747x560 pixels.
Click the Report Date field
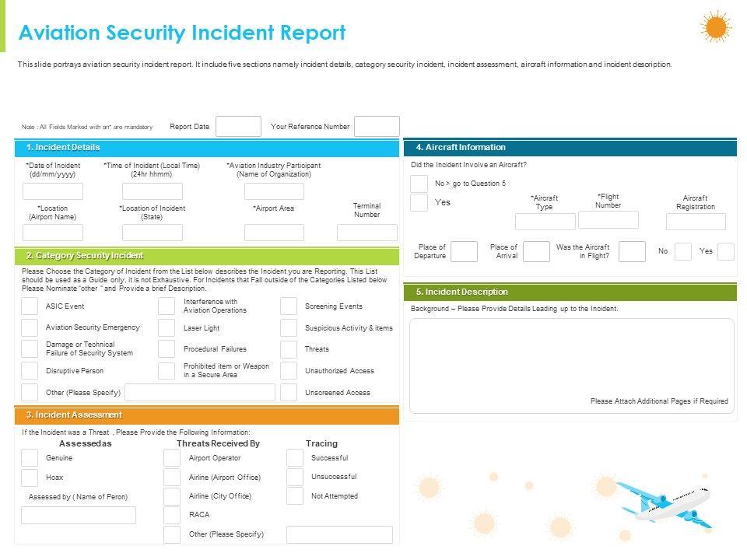[238, 126]
